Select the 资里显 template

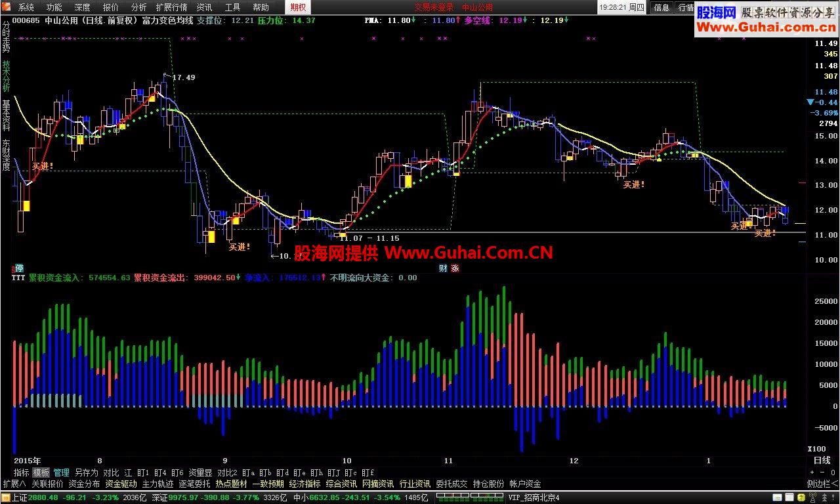point(200,472)
